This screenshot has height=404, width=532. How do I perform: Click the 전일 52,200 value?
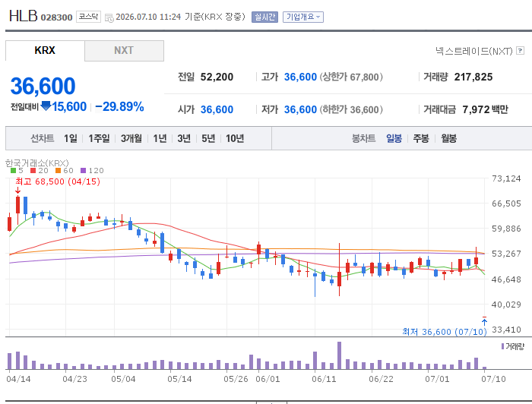(217, 77)
